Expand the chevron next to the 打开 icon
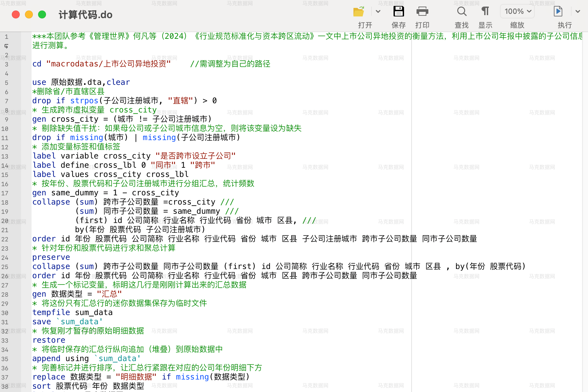Image resolution: width=588 pixels, height=392 pixels. click(378, 11)
